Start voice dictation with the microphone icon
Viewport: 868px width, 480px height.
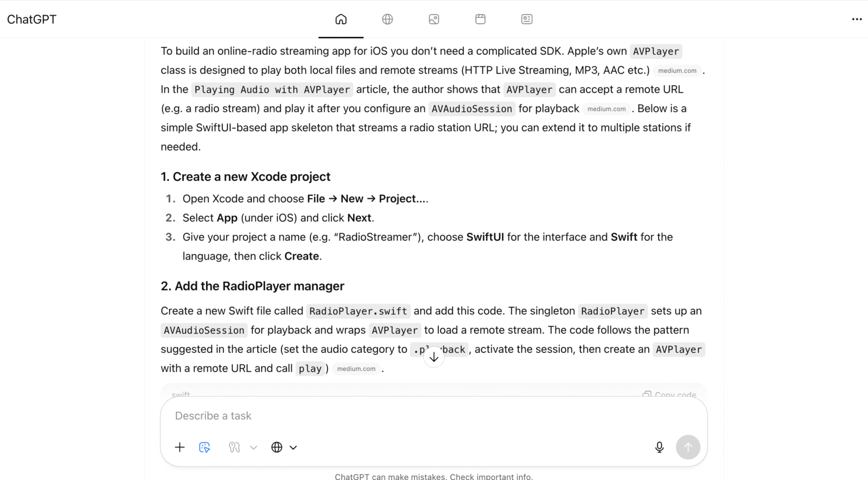tap(659, 447)
